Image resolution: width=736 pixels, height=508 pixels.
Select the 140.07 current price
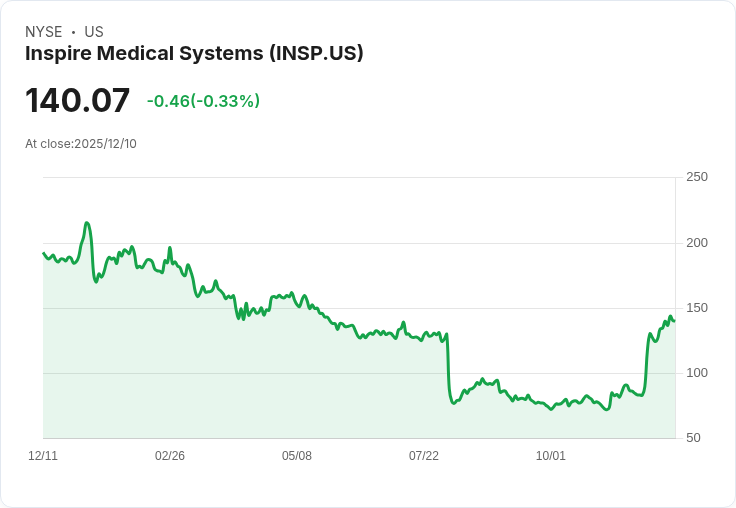78,101
